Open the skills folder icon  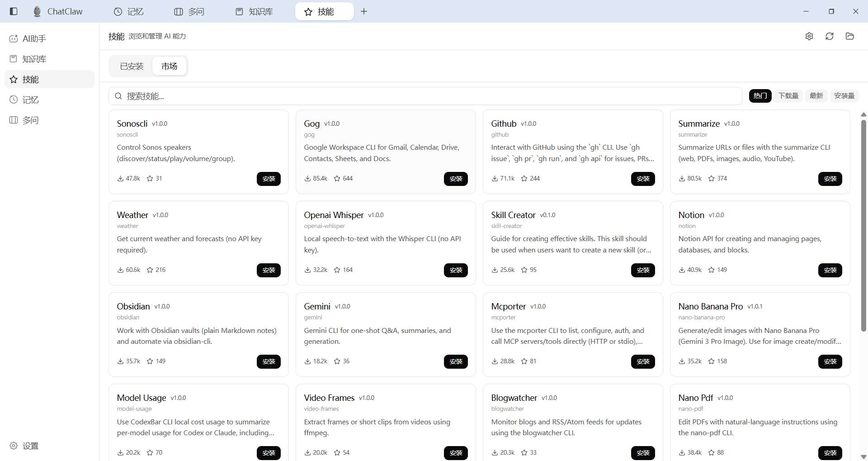tap(850, 36)
